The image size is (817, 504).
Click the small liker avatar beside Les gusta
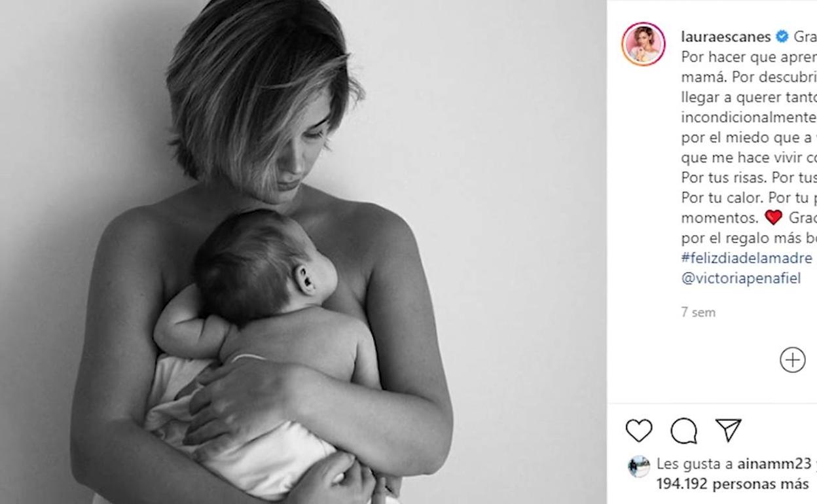pyautogui.click(x=639, y=466)
